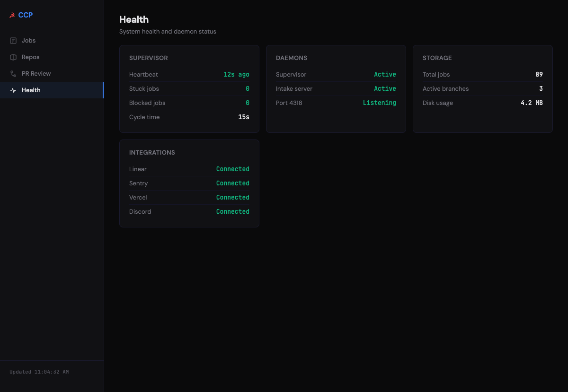The width and height of the screenshot is (568, 392).
Task: Click the Linear Connected status
Action: pyautogui.click(x=233, y=169)
